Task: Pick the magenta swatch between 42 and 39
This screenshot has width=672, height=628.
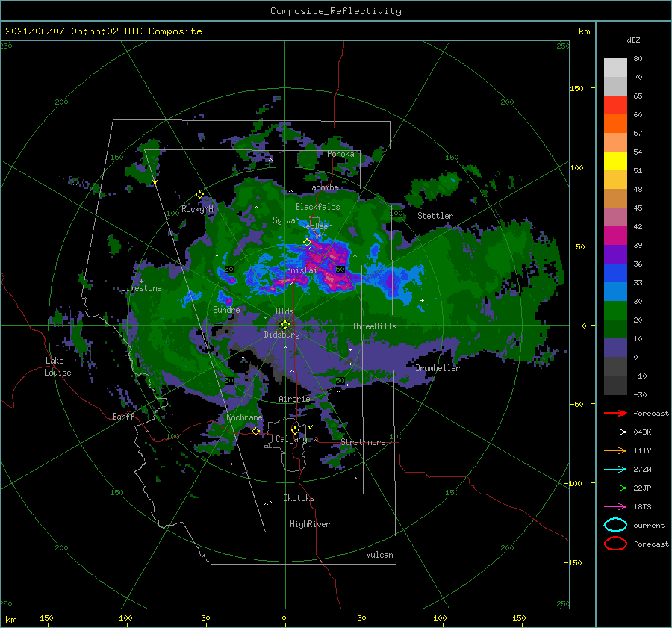Action: point(615,236)
